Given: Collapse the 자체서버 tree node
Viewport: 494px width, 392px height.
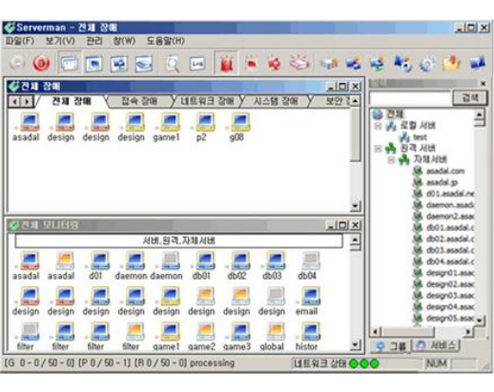Looking at the screenshot, I should click(x=391, y=160).
